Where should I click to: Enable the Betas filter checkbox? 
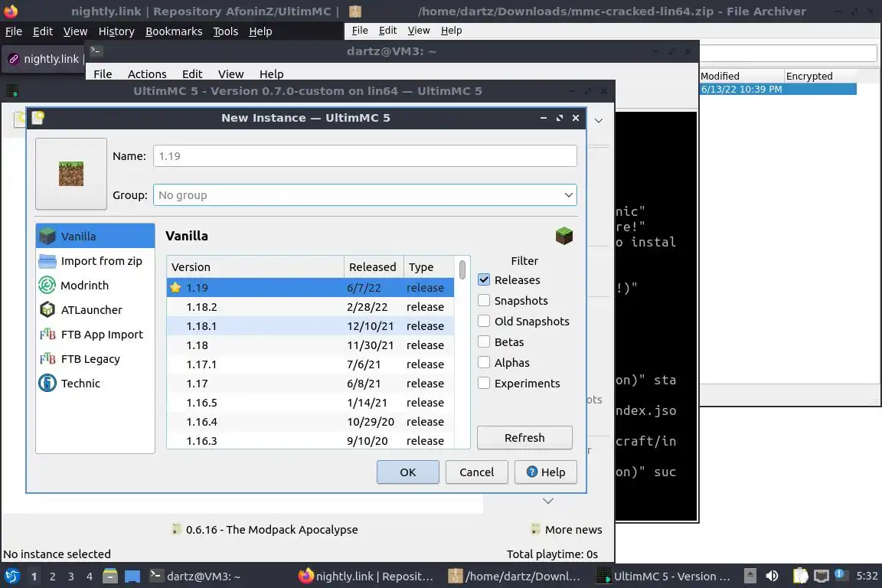484,342
